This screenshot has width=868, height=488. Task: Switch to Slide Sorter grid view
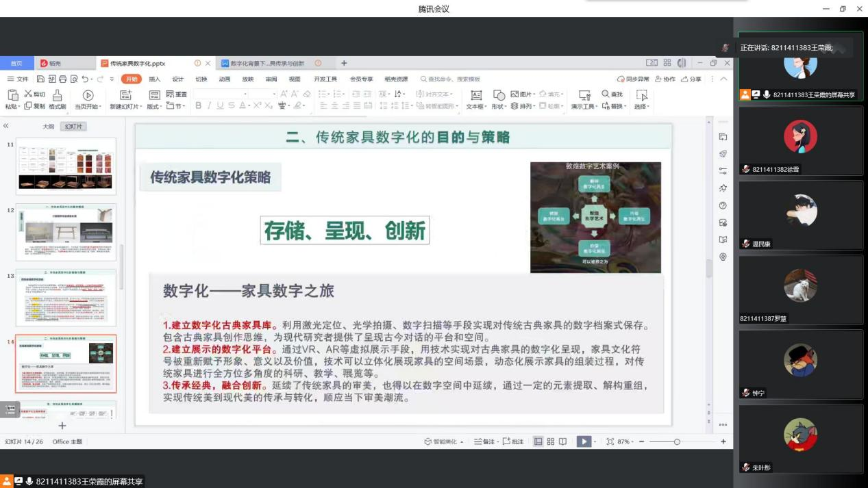point(550,442)
